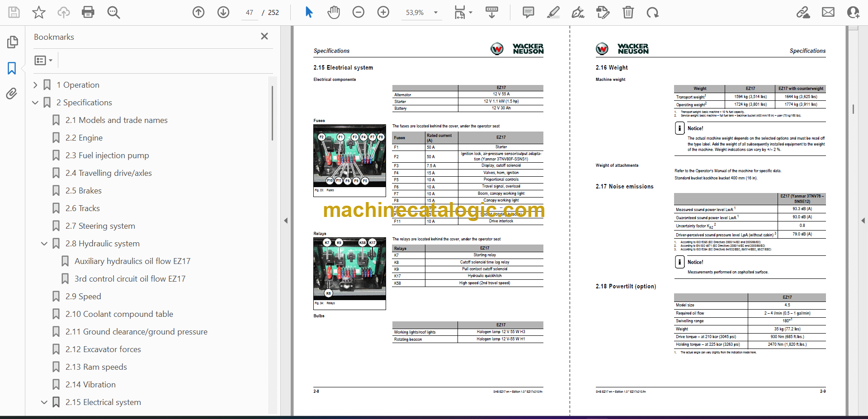Go to 2.3 Fuel injection pump
Image resolution: width=868 pixels, height=419 pixels.
pos(107,155)
